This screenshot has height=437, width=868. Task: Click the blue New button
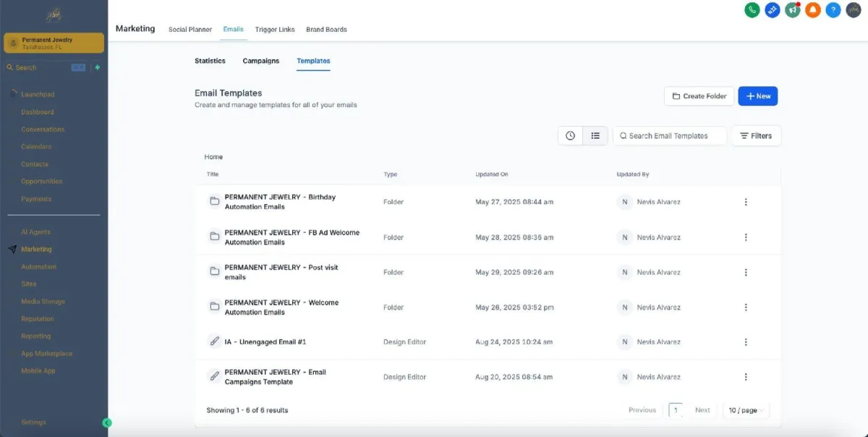point(758,96)
